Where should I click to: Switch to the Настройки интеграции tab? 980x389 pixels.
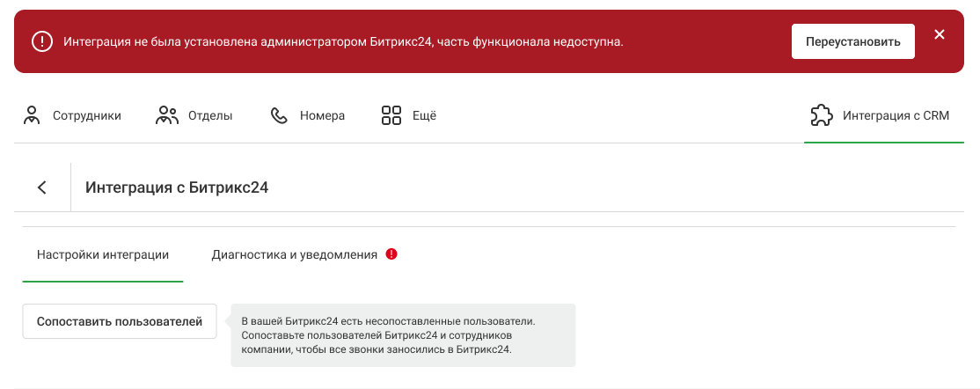coord(103,254)
